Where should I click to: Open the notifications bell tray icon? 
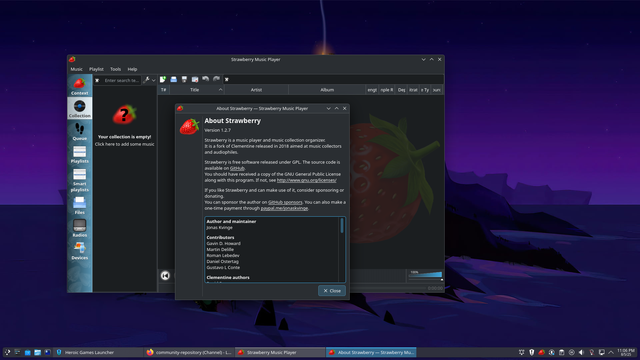pos(522,352)
